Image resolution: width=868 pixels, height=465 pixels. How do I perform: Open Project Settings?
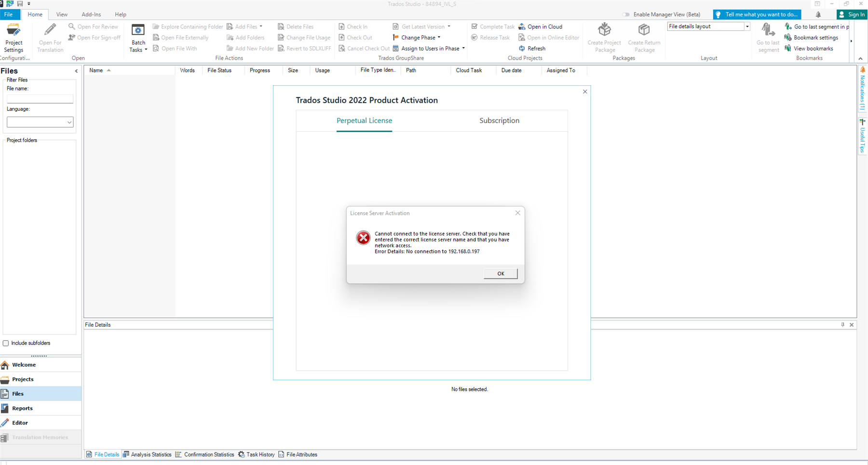(14, 39)
